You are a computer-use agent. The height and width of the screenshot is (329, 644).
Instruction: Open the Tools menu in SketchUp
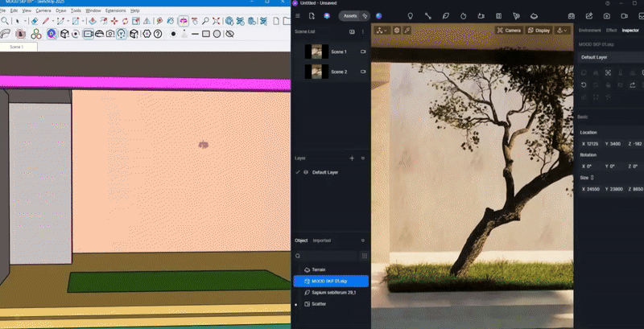(x=76, y=10)
